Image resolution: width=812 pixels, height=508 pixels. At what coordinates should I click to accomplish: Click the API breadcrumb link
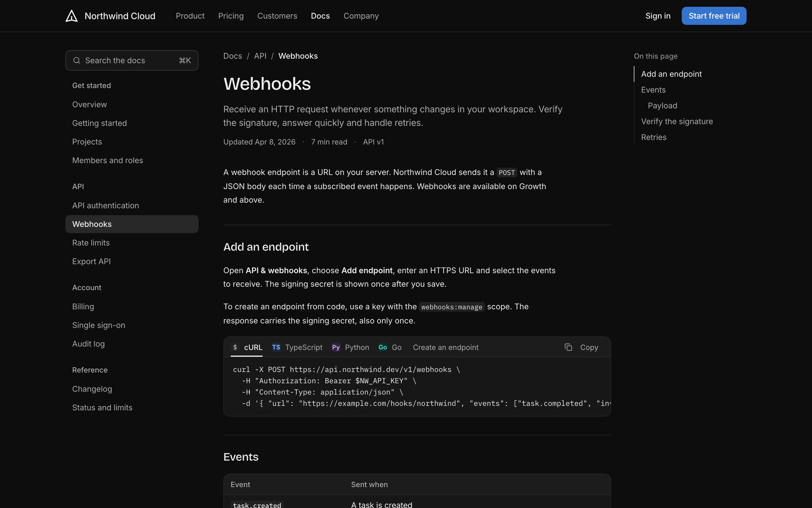[260, 56]
